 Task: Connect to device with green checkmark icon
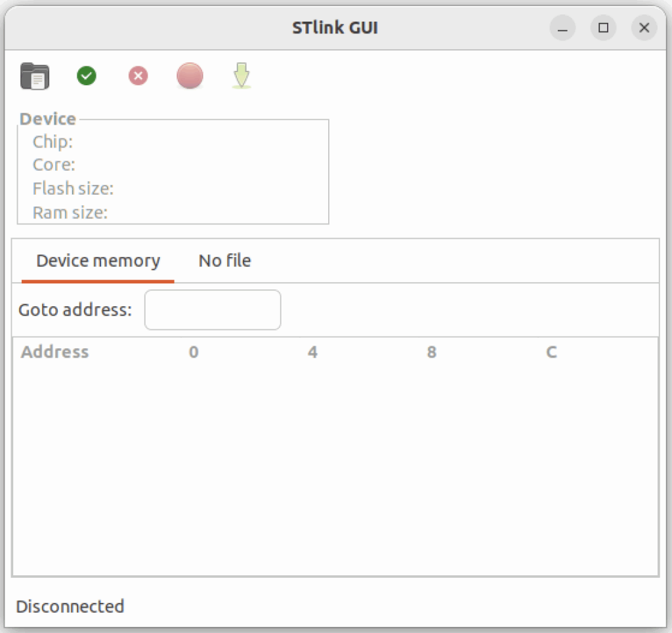(87, 76)
